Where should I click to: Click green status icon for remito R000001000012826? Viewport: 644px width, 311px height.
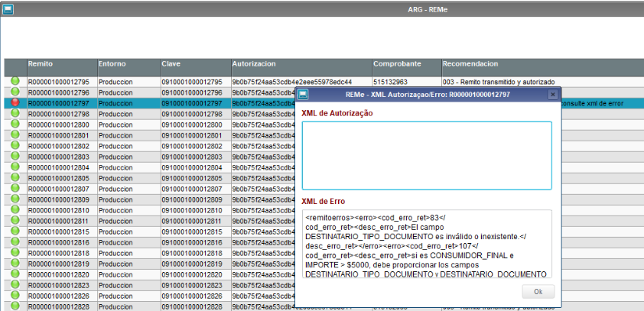pyautogui.click(x=15, y=295)
